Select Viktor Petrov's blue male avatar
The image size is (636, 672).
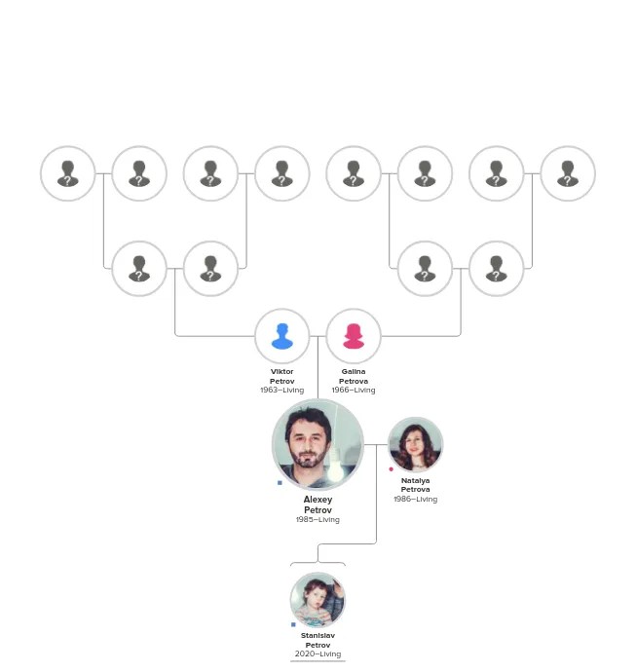pos(282,336)
